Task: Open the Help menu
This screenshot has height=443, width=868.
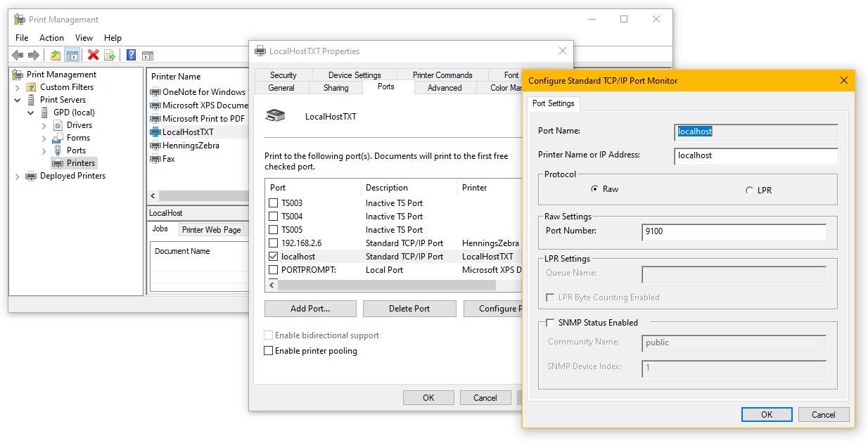Action: coord(113,38)
